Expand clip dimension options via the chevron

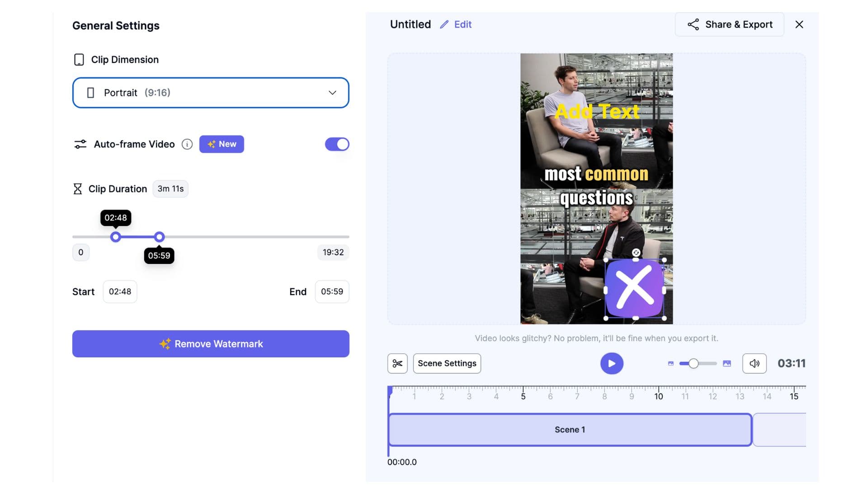[332, 93]
